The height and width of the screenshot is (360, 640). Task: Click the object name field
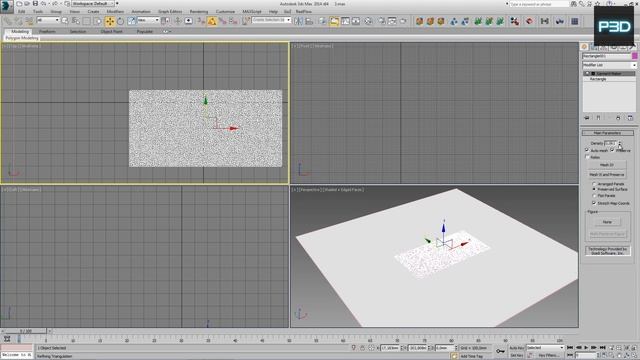[607, 56]
